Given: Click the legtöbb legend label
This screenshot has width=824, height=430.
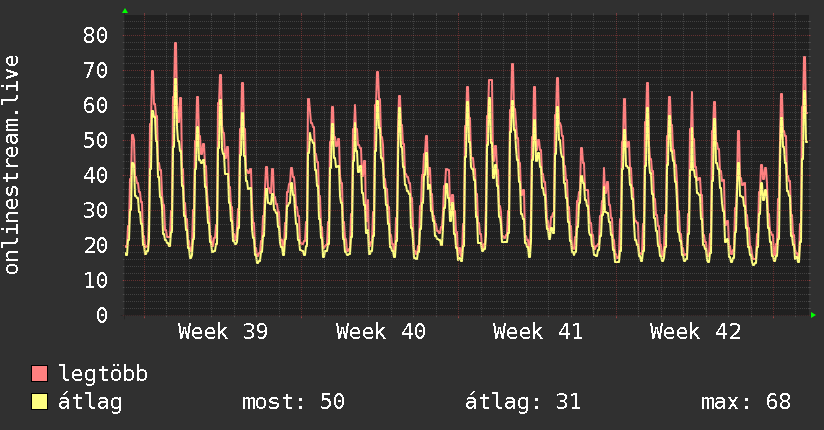Looking at the screenshot, I should coord(103,374).
